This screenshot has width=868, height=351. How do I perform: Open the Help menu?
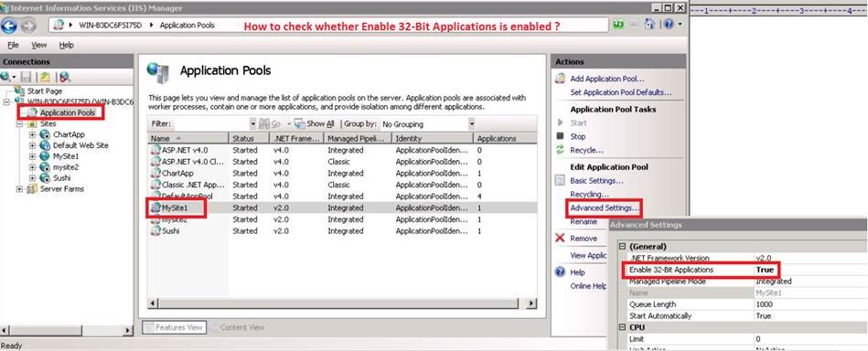(67, 45)
